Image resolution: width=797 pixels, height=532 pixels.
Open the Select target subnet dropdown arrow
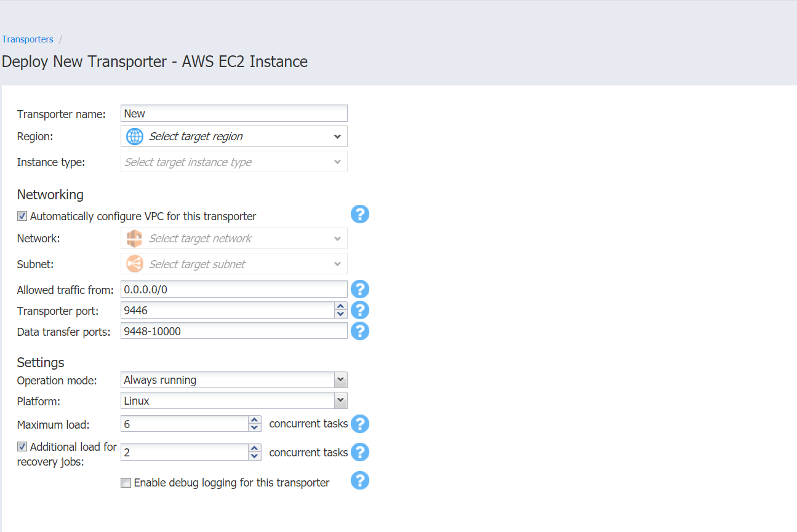(x=337, y=264)
